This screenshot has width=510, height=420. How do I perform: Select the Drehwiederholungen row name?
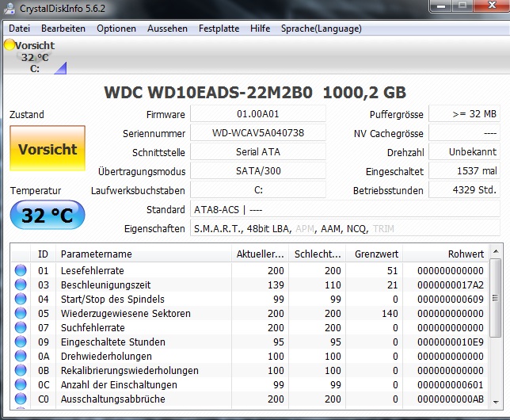[x=106, y=356]
